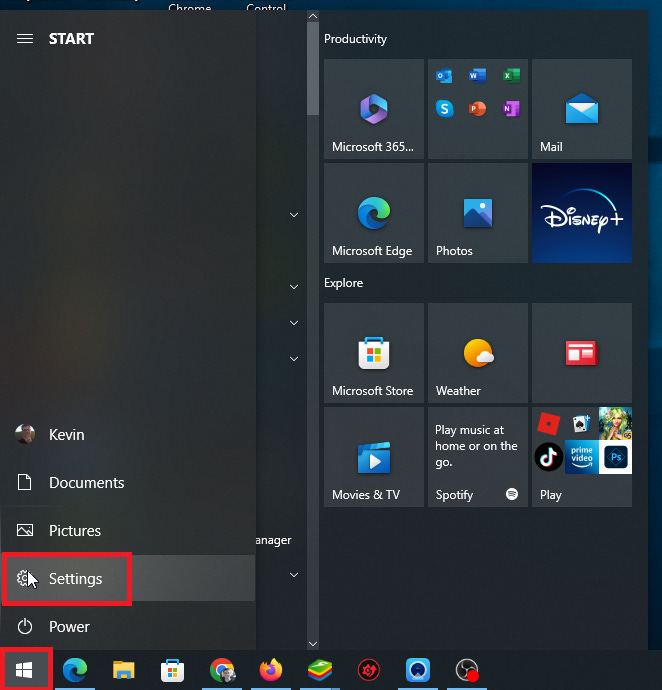662x690 pixels.
Task: Expand the first app list folder chevron
Action: tap(294, 215)
